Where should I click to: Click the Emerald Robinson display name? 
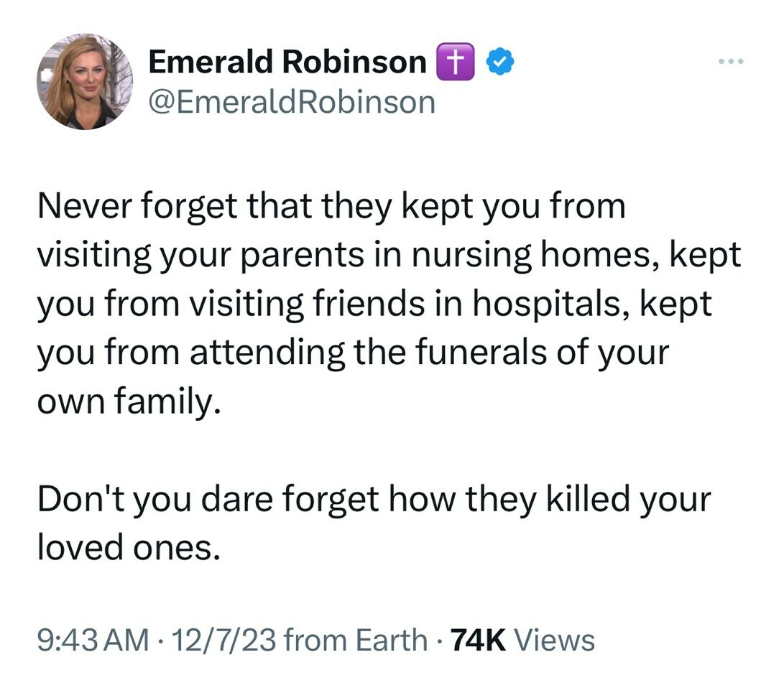point(287,63)
